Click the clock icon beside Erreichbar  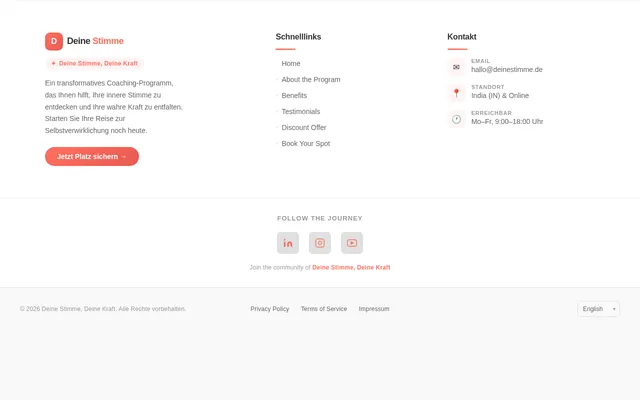tap(456, 119)
